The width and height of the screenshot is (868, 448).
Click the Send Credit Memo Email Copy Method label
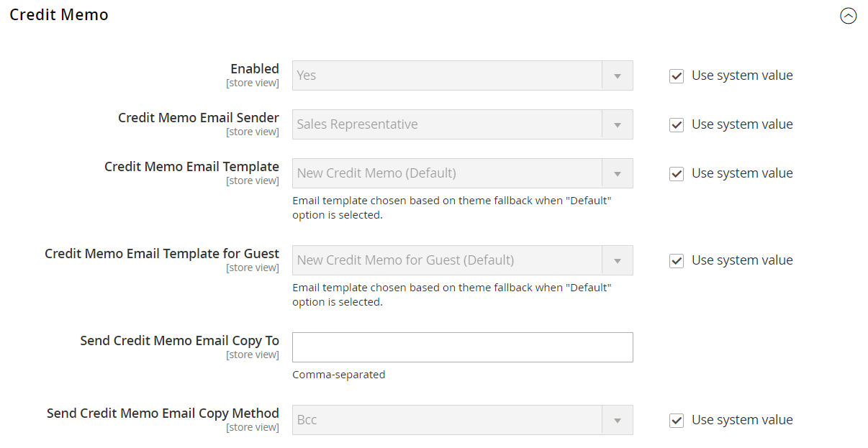[163, 413]
